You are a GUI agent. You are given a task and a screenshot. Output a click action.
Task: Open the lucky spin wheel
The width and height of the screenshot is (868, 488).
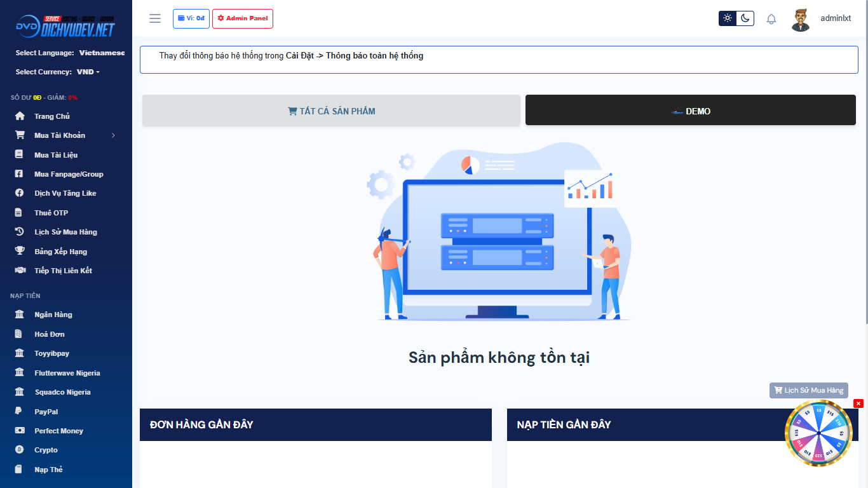[x=818, y=433]
